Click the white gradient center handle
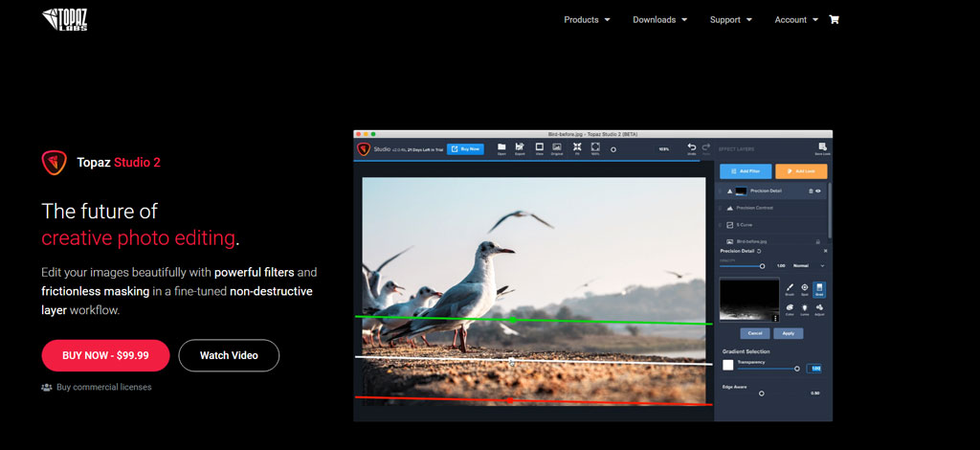 (x=511, y=361)
